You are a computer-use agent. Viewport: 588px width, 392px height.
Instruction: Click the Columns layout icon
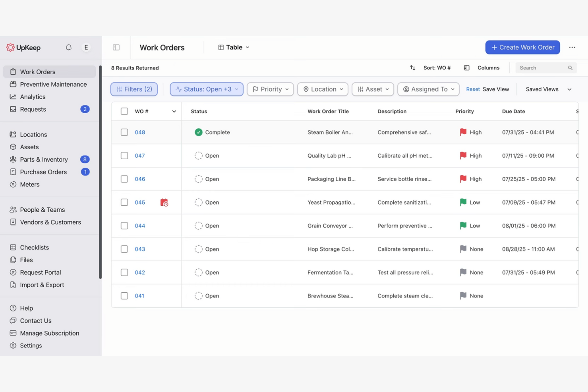[467, 68]
